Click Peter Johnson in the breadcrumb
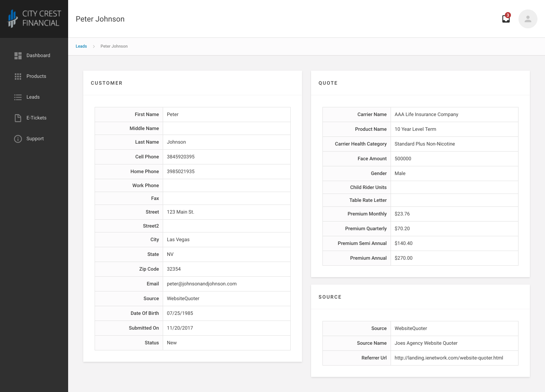Screen dimensions: 545x392 click(114, 46)
